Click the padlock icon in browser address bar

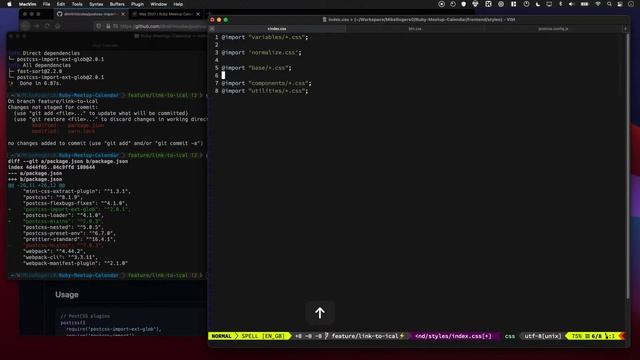tap(108, 26)
